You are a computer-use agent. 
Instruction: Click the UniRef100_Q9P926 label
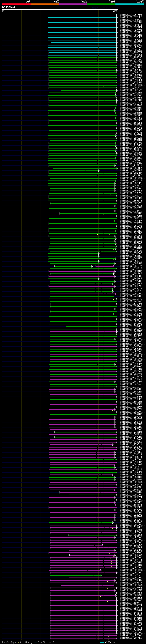[x=131, y=138]
